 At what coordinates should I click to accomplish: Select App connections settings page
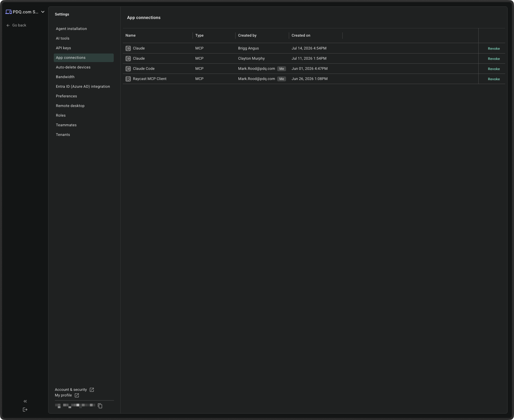(84, 58)
